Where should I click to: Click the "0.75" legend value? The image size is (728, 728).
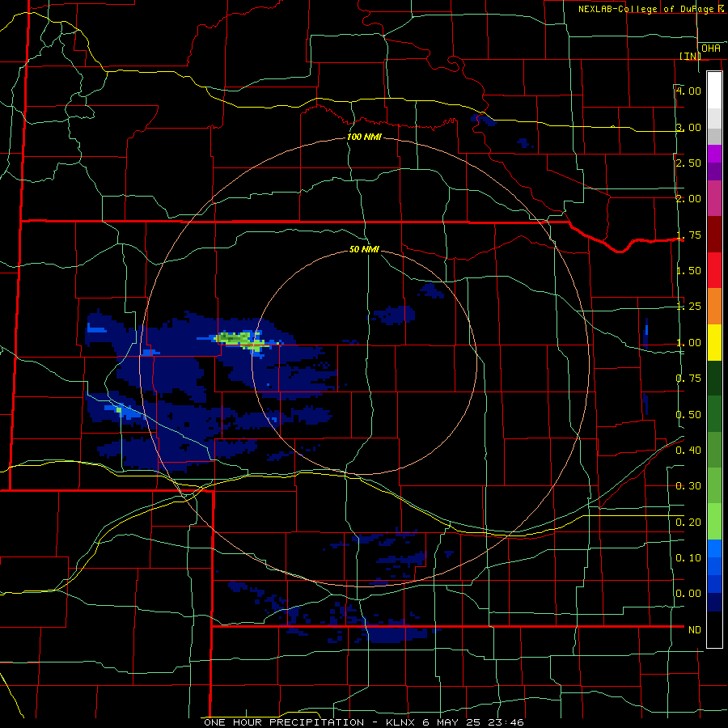coord(688,379)
